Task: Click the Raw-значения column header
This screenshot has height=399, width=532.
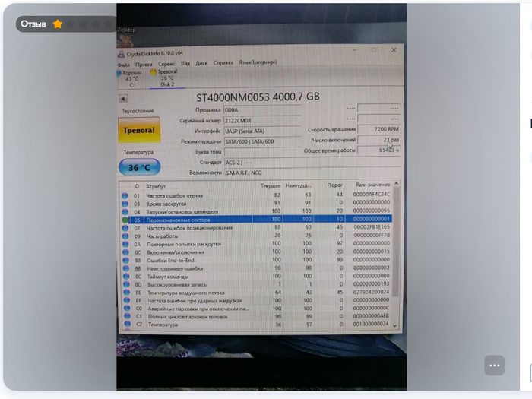Action: [x=373, y=185]
